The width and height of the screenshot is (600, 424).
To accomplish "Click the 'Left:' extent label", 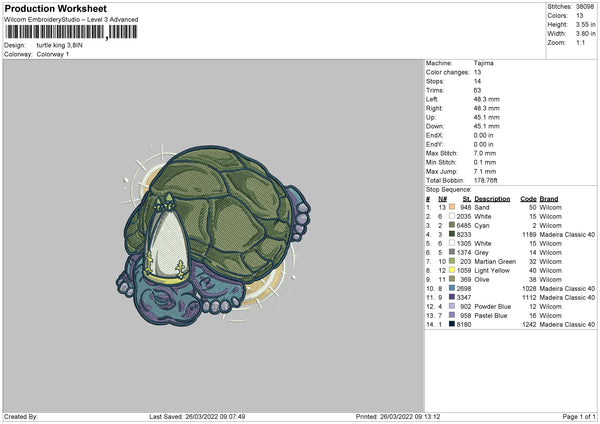I will click(432, 99).
